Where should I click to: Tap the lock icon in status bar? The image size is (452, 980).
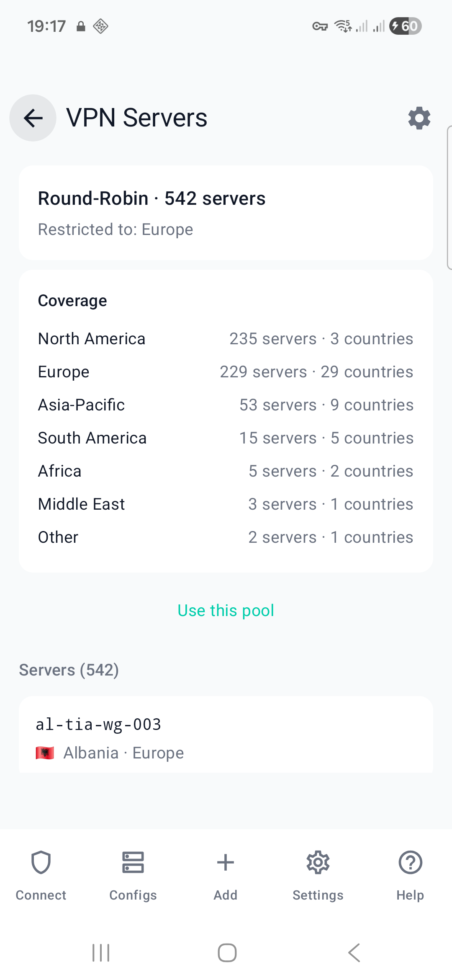[81, 26]
